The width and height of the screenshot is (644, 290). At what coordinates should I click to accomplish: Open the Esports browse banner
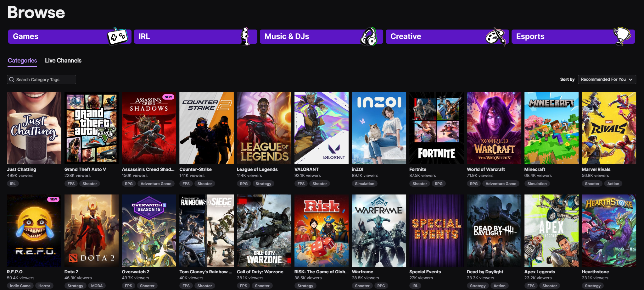point(573,36)
